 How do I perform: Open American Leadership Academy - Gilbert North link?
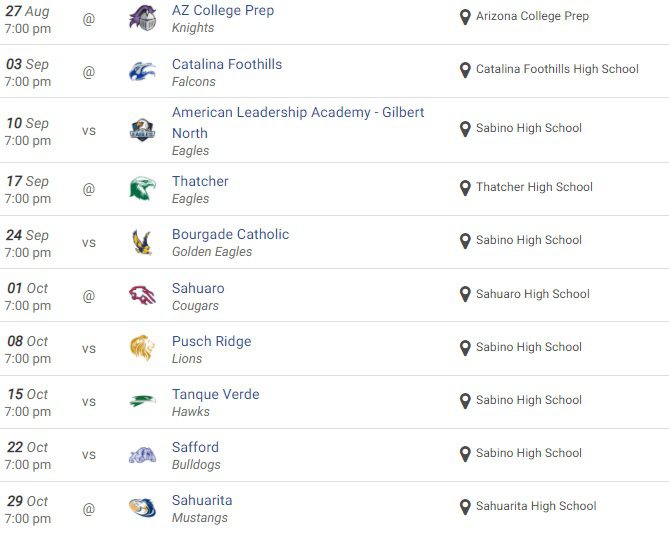click(x=297, y=113)
